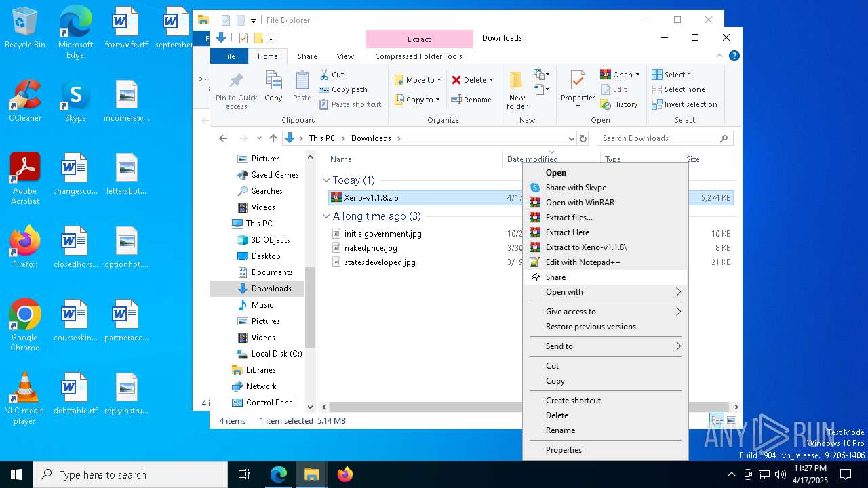Image resolution: width=868 pixels, height=488 pixels.
Task: Click the Copy ribbon icon
Action: pos(273,81)
